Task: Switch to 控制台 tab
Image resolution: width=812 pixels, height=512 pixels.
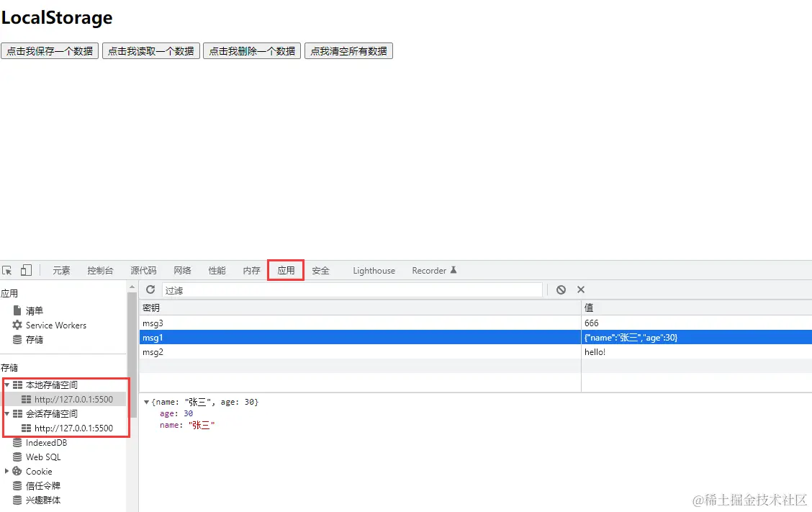Action: (100, 271)
